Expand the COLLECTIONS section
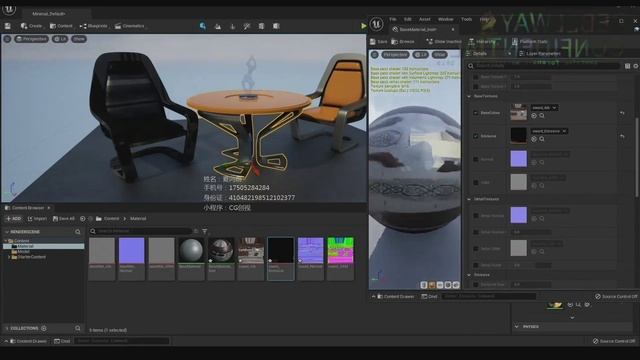The width and height of the screenshot is (640, 360). [x=7, y=329]
